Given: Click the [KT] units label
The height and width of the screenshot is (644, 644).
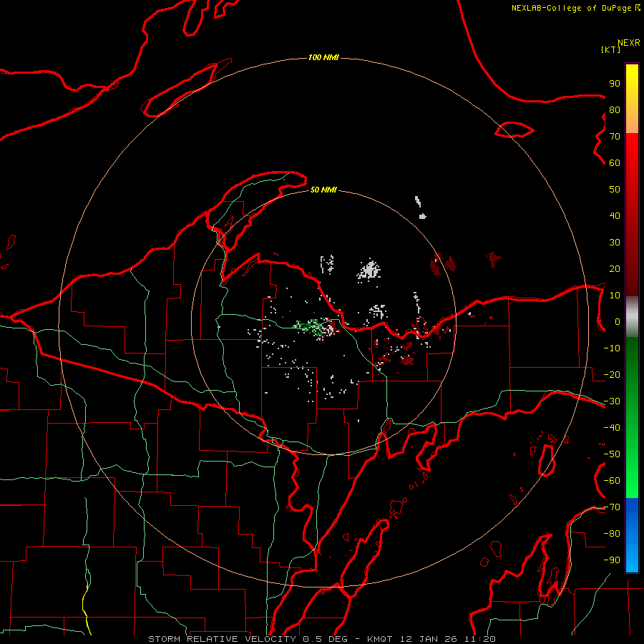Looking at the screenshot, I should [611, 49].
